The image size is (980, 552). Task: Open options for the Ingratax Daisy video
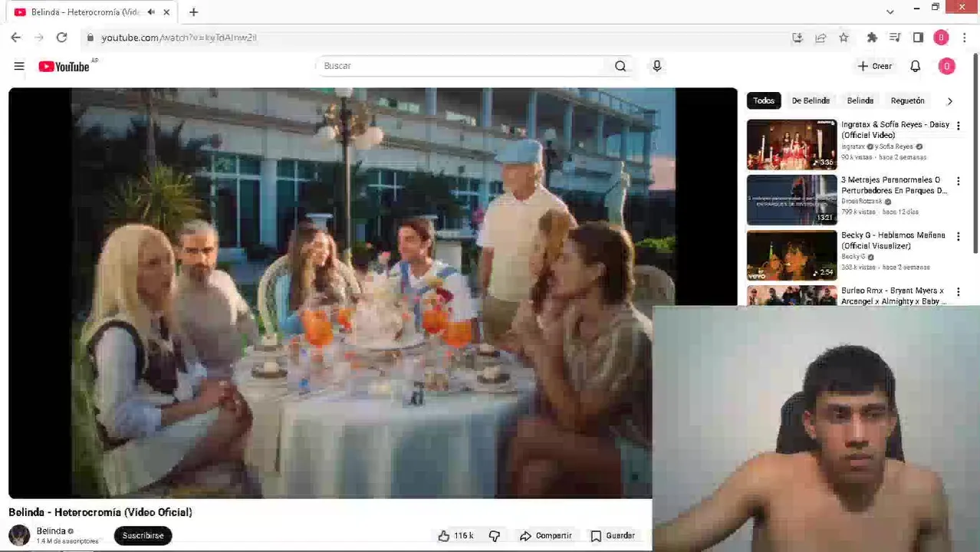point(958,126)
